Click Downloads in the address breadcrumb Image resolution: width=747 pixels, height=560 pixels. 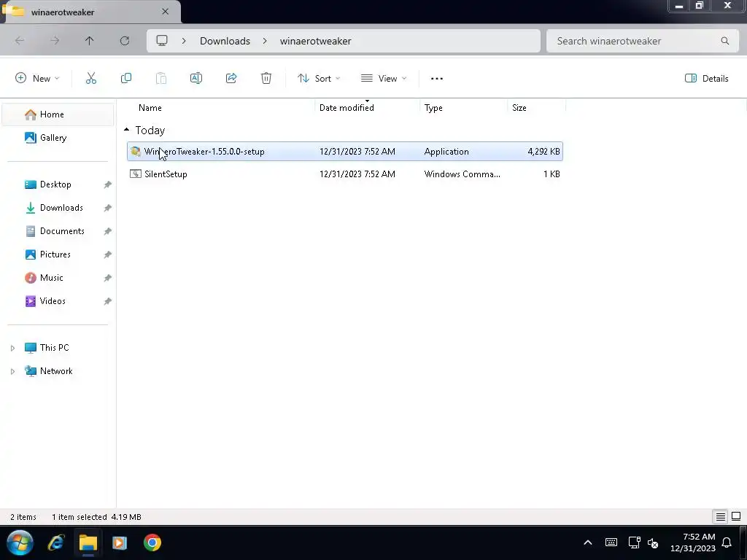(x=225, y=41)
